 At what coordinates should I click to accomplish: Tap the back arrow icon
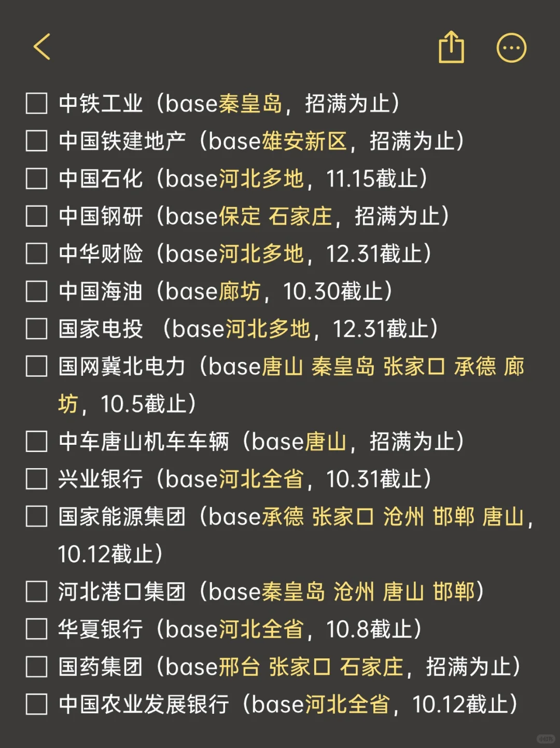[42, 47]
